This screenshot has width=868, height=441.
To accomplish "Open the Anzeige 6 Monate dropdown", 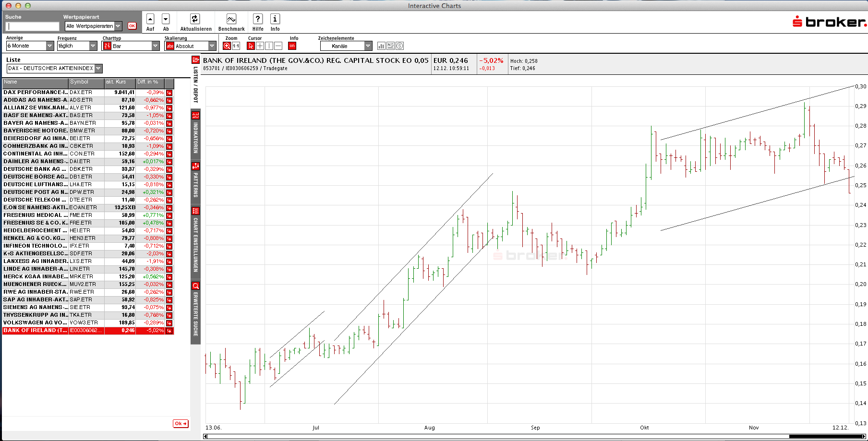I will click(x=30, y=46).
